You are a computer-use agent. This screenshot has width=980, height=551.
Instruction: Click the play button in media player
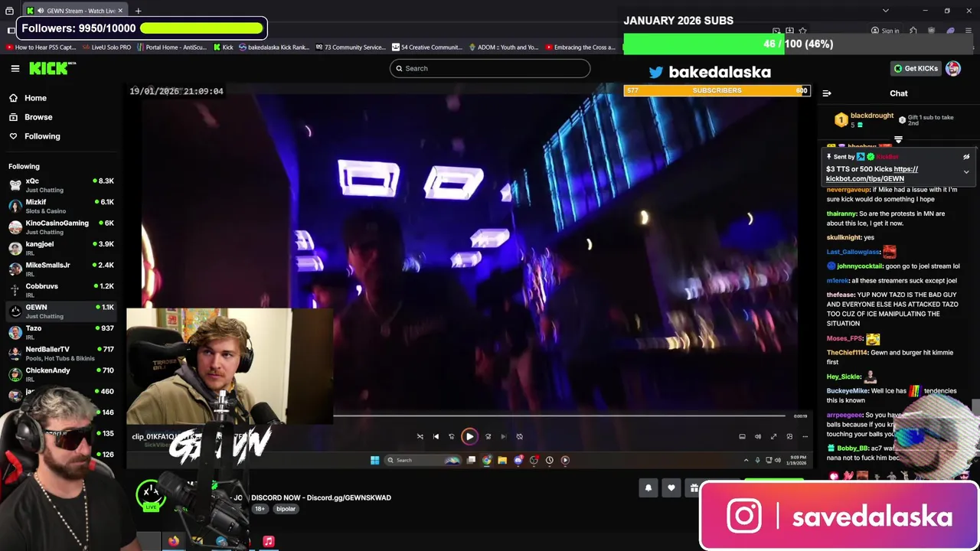point(469,436)
